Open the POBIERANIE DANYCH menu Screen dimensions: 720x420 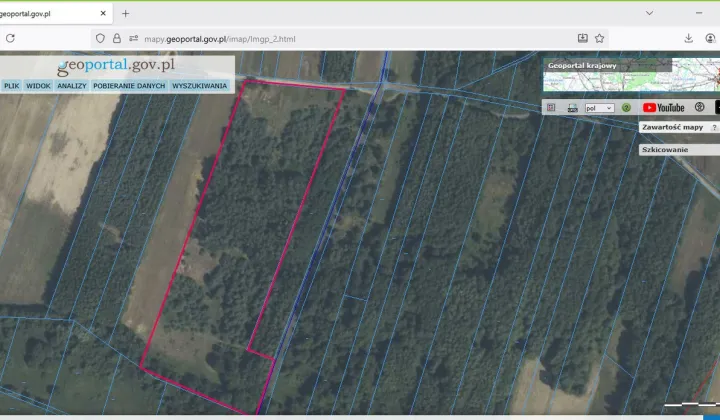129,86
